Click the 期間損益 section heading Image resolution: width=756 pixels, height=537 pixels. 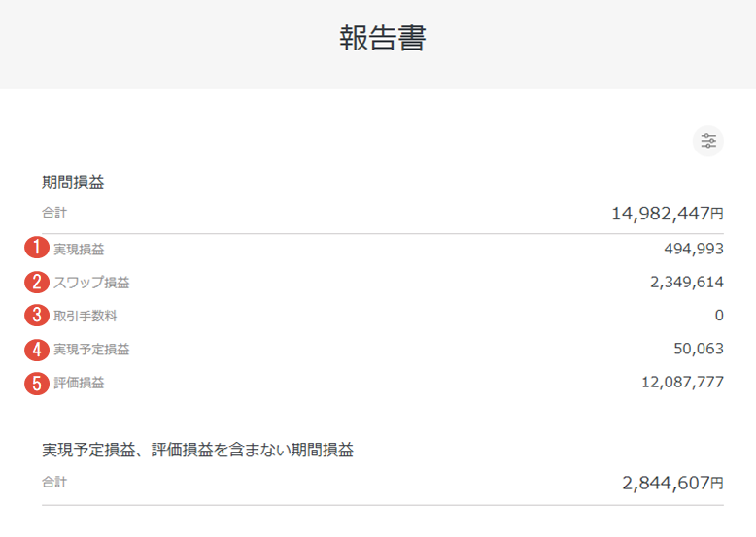click(73, 183)
